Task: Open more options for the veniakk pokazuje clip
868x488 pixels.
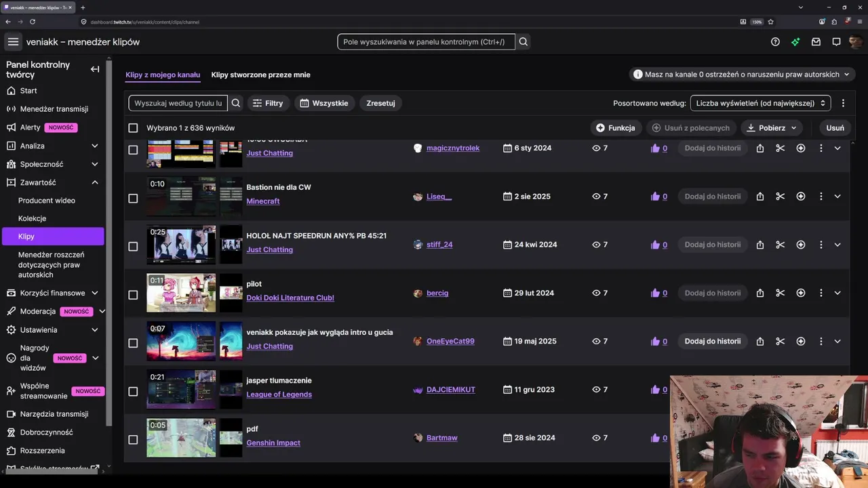Action: click(x=821, y=341)
